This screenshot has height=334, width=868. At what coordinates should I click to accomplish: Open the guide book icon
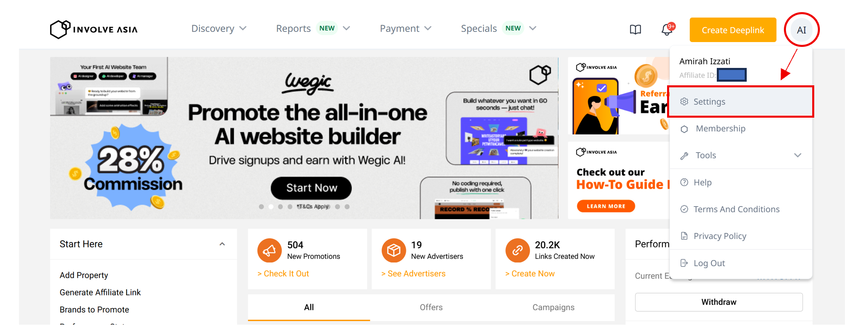click(636, 30)
